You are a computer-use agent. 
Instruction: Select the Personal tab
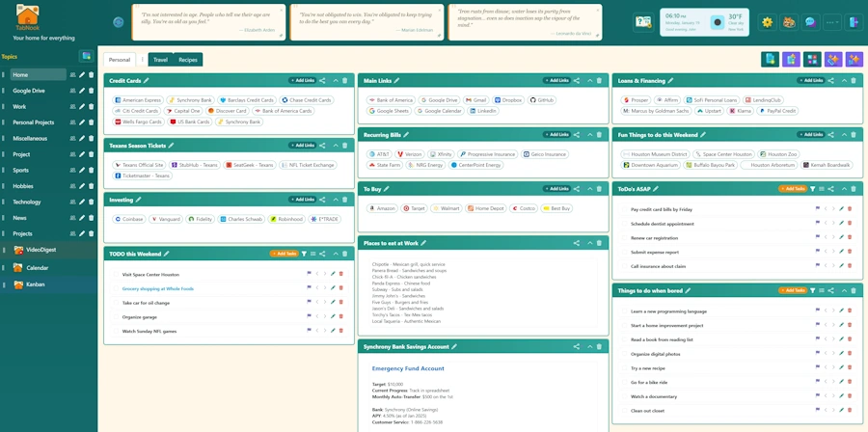tap(120, 60)
